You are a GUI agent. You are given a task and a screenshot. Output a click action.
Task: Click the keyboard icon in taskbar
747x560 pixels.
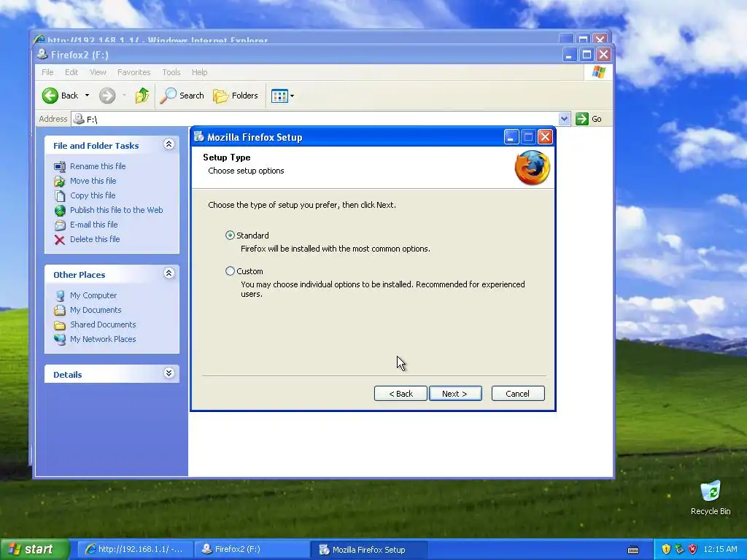[633, 550]
